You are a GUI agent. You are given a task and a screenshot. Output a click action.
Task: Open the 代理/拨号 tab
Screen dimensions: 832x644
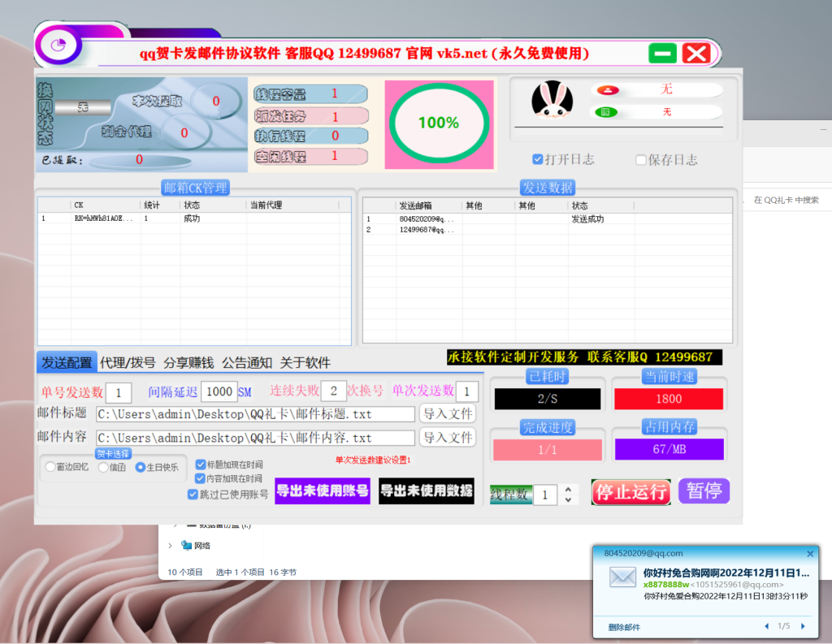(x=128, y=362)
